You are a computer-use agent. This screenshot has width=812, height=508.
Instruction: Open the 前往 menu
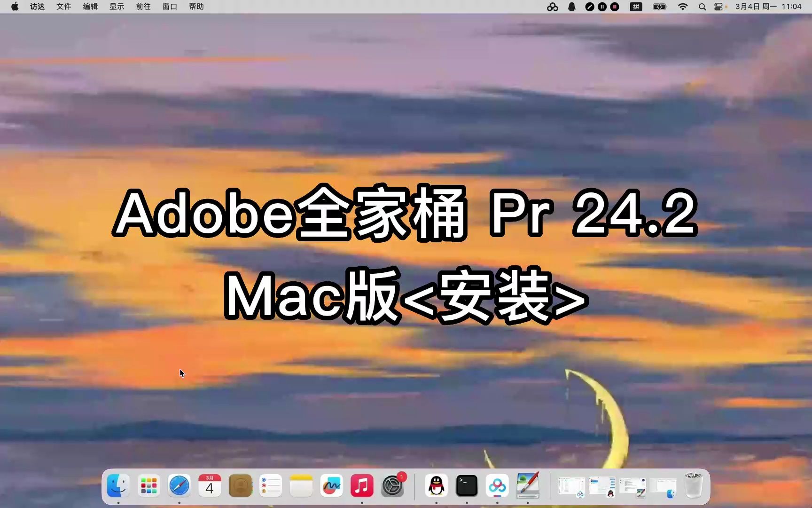pyautogui.click(x=143, y=7)
